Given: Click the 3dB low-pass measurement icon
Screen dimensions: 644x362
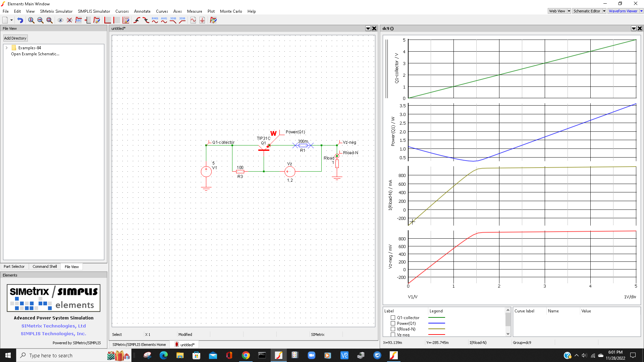Looking at the screenshot, I should point(173,20).
